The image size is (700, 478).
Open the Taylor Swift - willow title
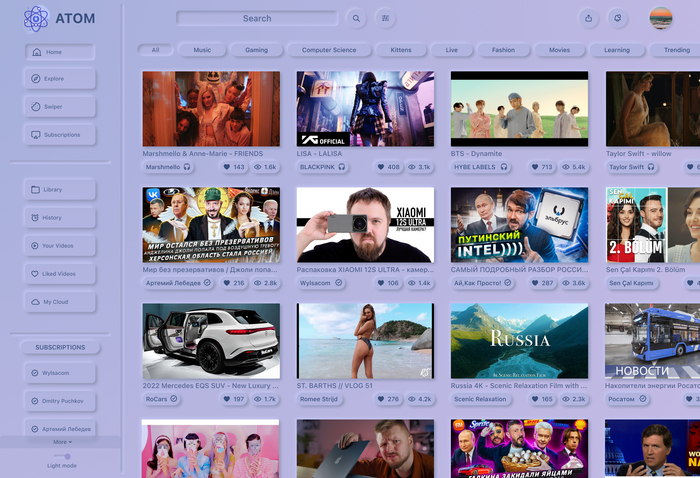(638, 154)
